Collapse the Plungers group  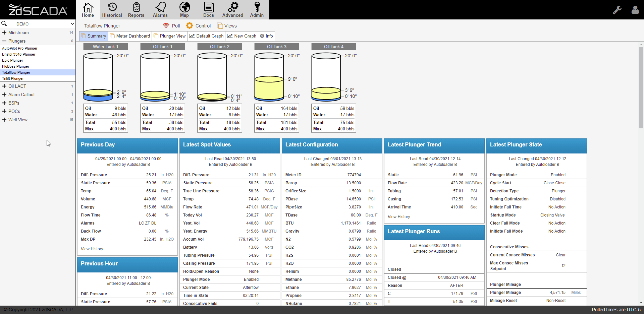coord(4,41)
